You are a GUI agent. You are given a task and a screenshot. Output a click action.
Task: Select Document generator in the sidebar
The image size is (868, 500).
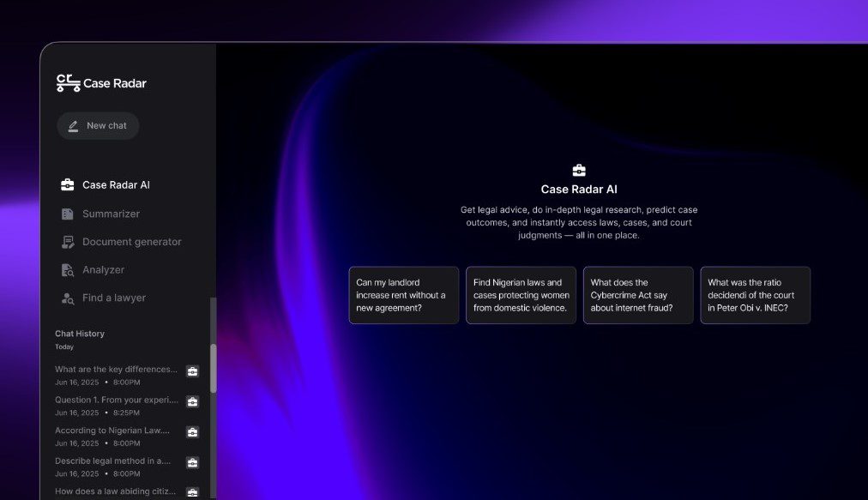pyautogui.click(x=131, y=242)
